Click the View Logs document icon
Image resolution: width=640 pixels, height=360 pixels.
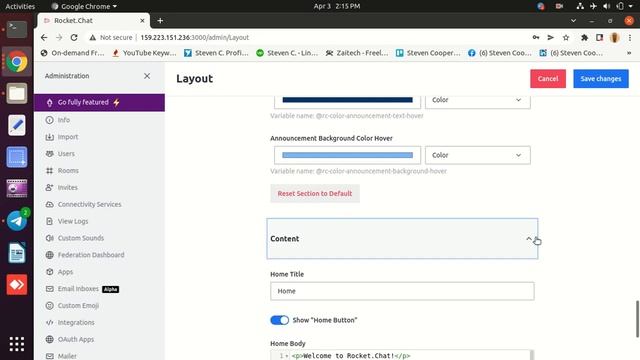coord(49,221)
